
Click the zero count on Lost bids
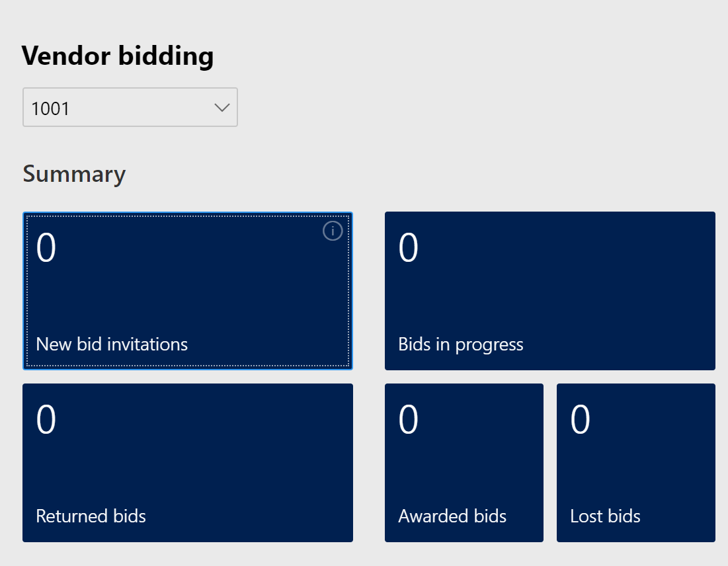581,421
